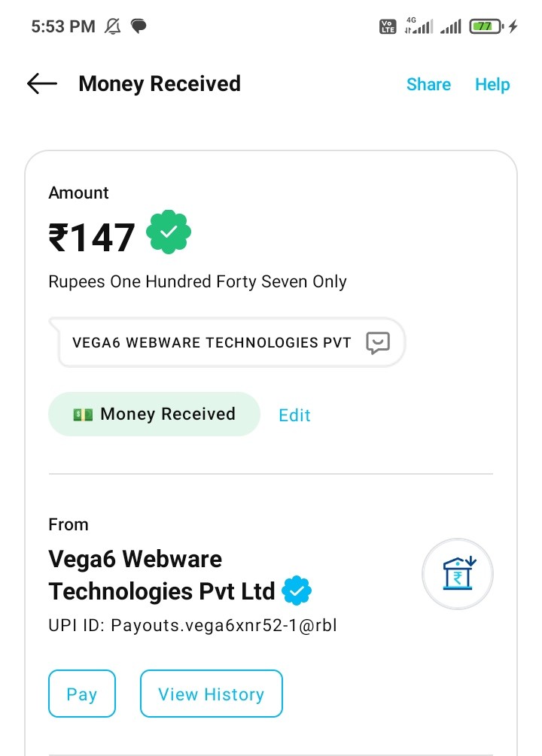
Task: Tap the money banknote emoji icon
Action: (83, 414)
